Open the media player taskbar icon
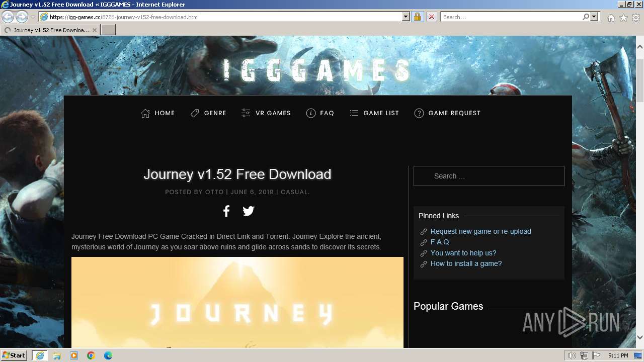Viewport: 644px width, 362px height. pos(74,355)
